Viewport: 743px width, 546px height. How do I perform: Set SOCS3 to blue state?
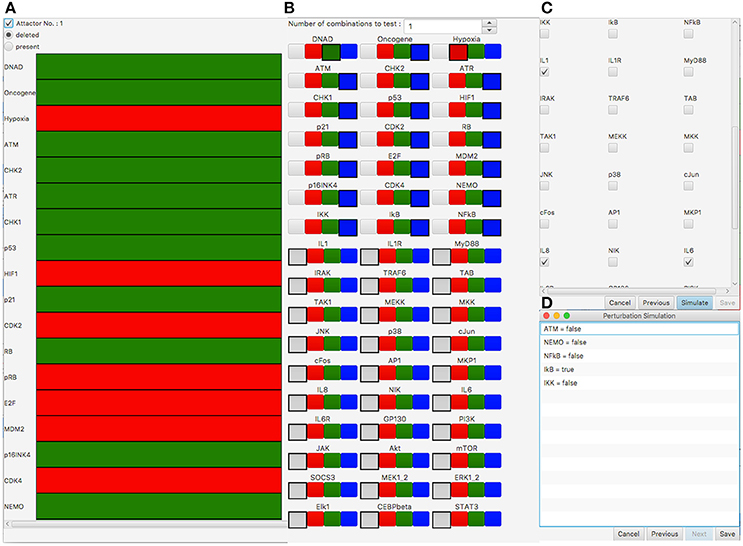point(349,490)
